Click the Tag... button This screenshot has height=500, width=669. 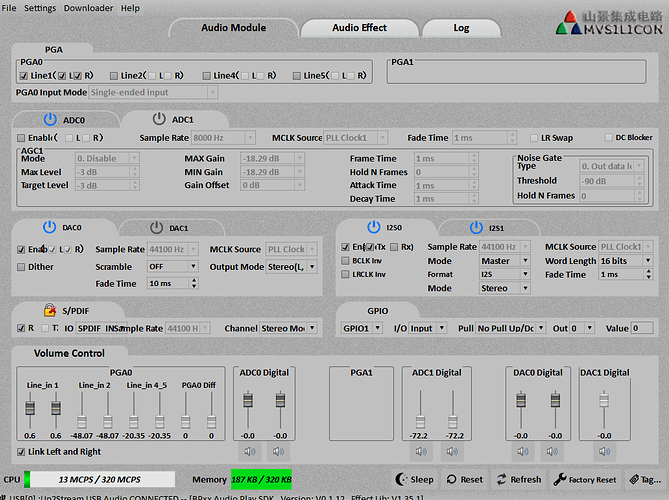(645, 480)
